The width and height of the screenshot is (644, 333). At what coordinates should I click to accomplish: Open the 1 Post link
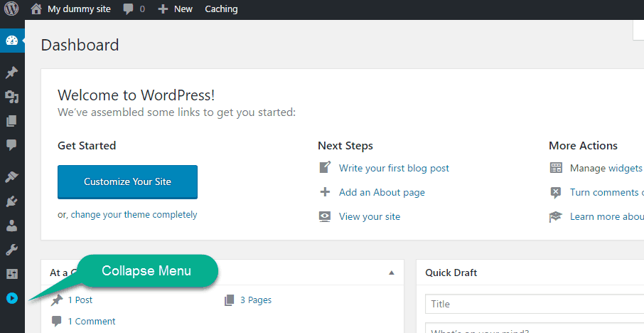click(x=80, y=300)
